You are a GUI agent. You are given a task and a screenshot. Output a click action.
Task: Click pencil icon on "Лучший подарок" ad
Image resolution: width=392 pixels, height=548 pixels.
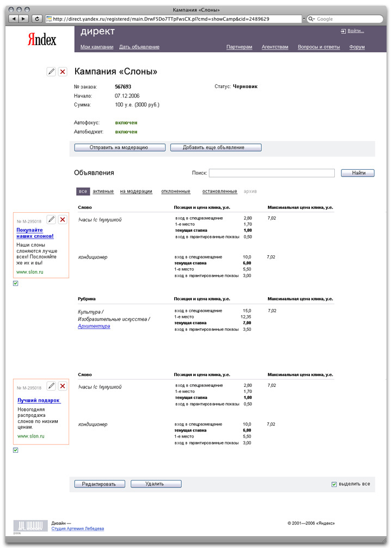51,386
